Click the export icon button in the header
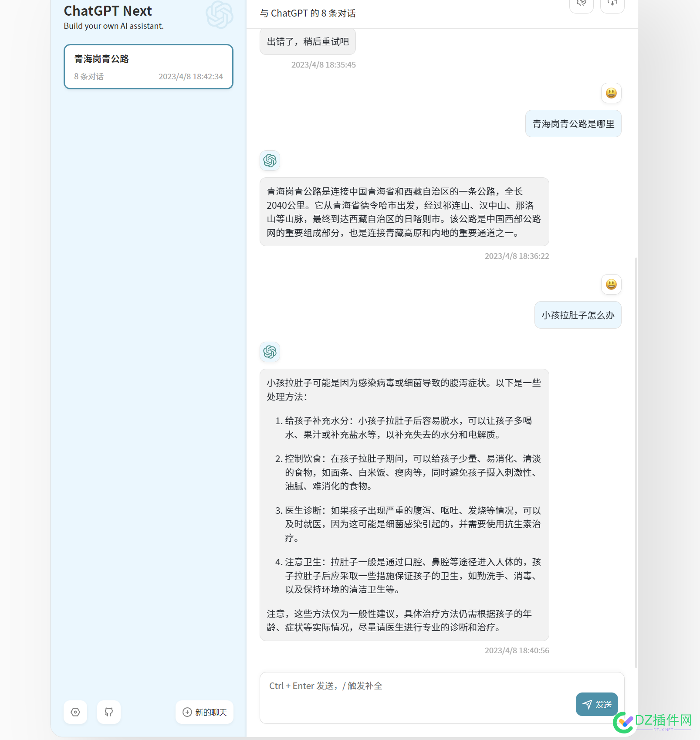The height and width of the screenshot is (740, 700). tap(612, 4)
